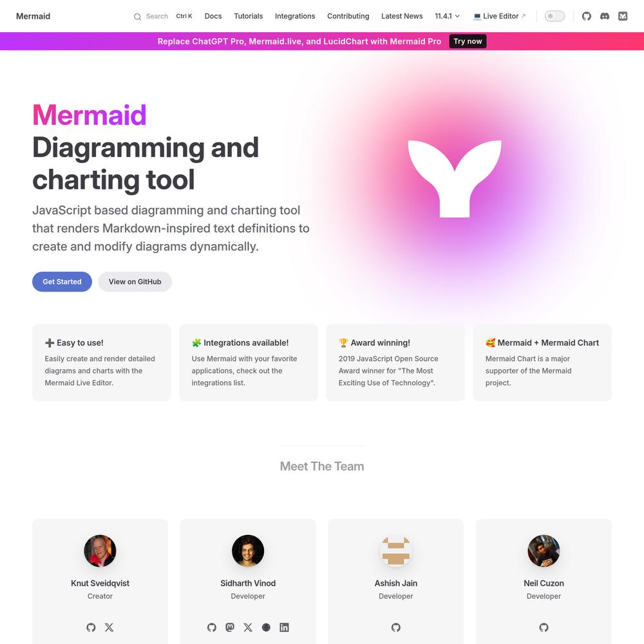Toggle the dark mode appearance switch
Image resolution: width=644 pixels, height=644 pixels.
click(555, 16)
